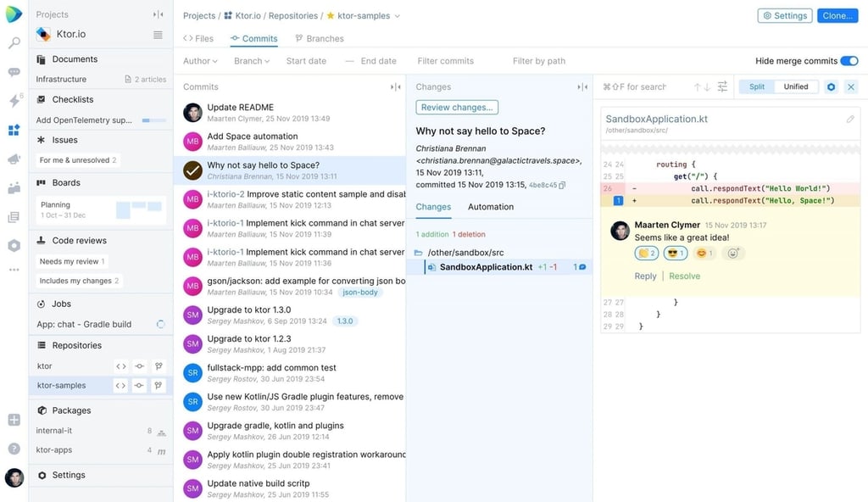Open the blog megaphone icon
868x502 pixels.
pyautogui.click(x=14, y=159)
